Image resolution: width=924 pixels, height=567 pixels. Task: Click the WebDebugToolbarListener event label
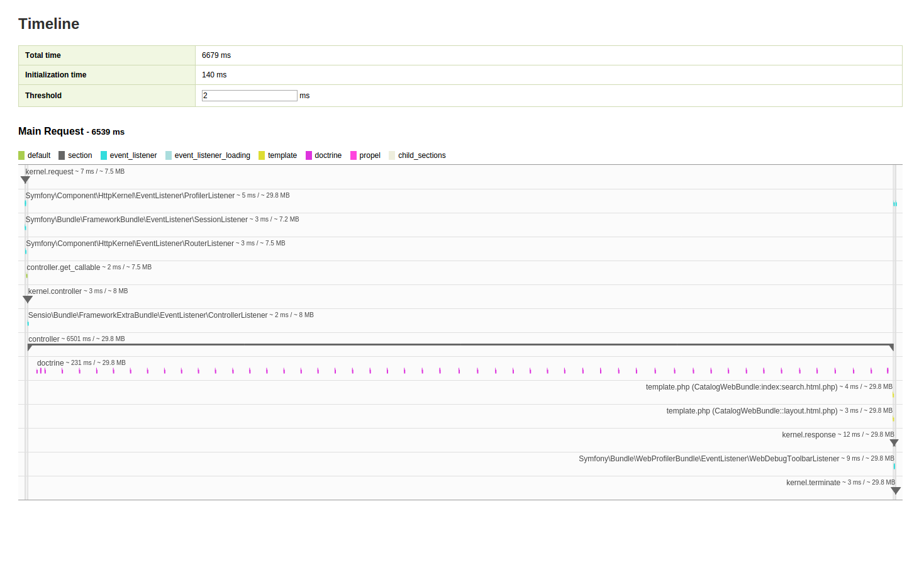[x=709, y=459]
